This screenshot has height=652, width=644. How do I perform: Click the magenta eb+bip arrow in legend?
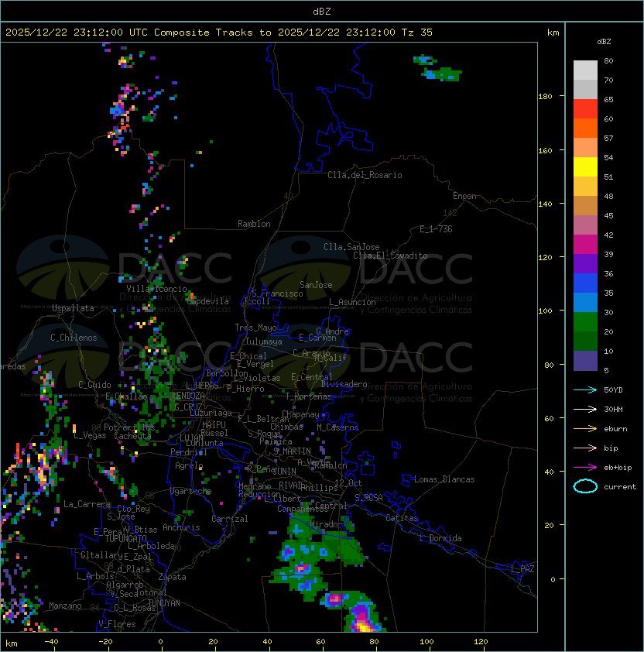(585, 468)
